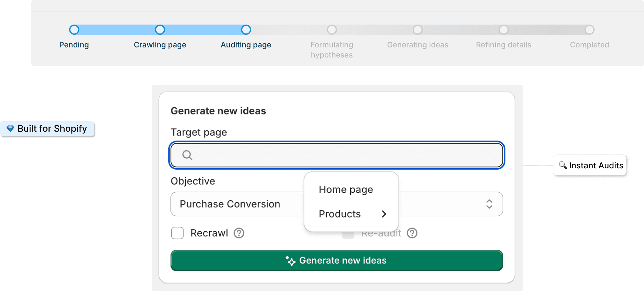Open Purchase Conversion objective selector
The width and height of the screenshot is (644, 291).
pyautogui.click(x=337, y=204)
